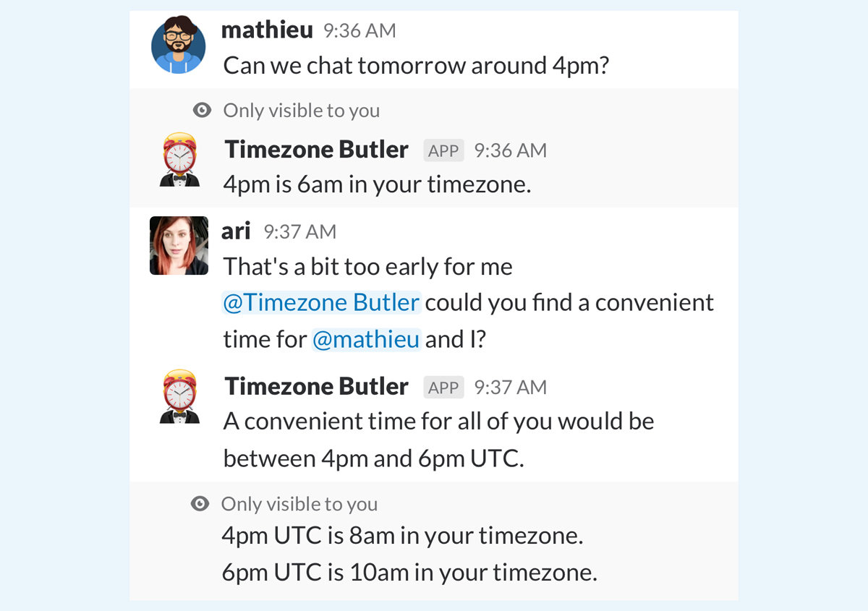868x611 pixels.
Task: Click the alarm-clock avatar beside the UTC suggestion
Action: tap(179, 396)
